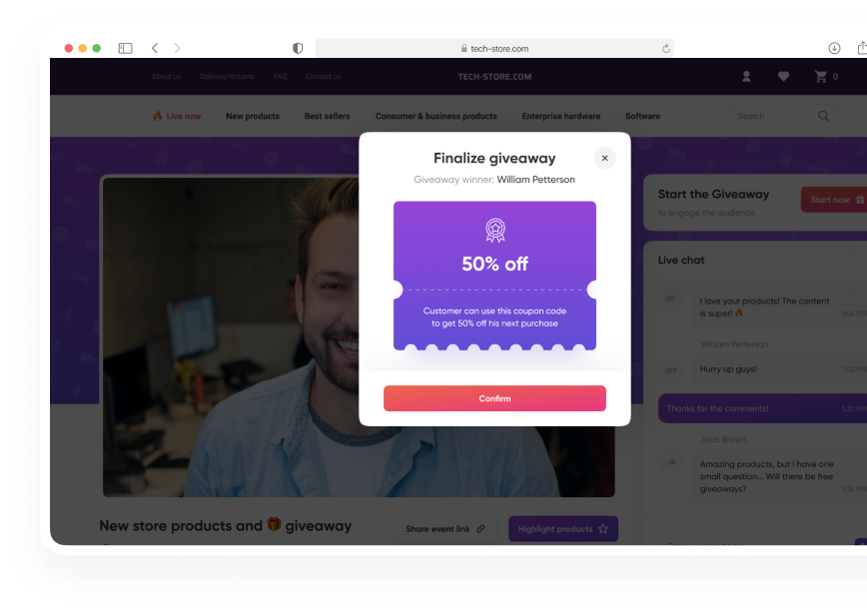The width and height of the screenshot is (867, 616).
Task: Click the search magnifier icon
Action: click(823, 116)
